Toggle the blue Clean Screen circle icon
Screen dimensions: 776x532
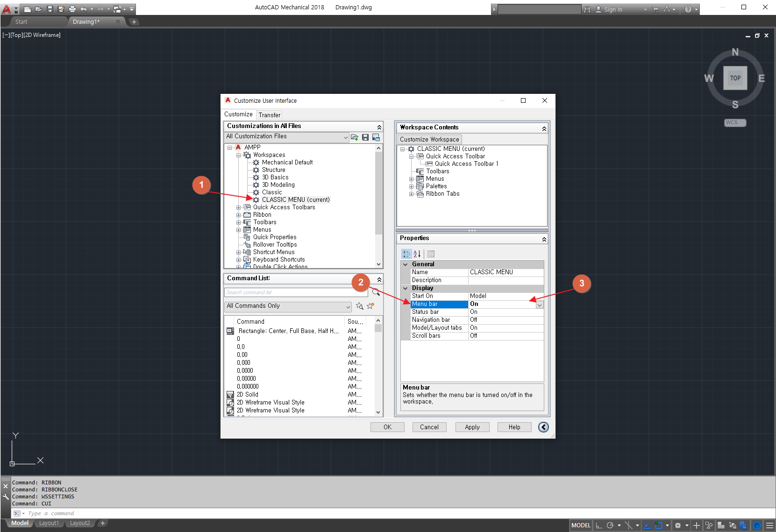757,525
